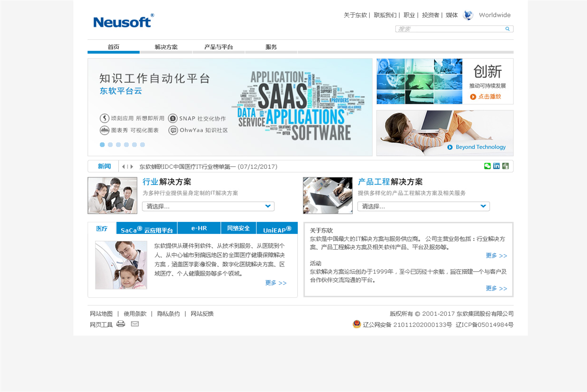Click the printer icon in footer
This screenshot has height=392, width=587.
(121, 324)
